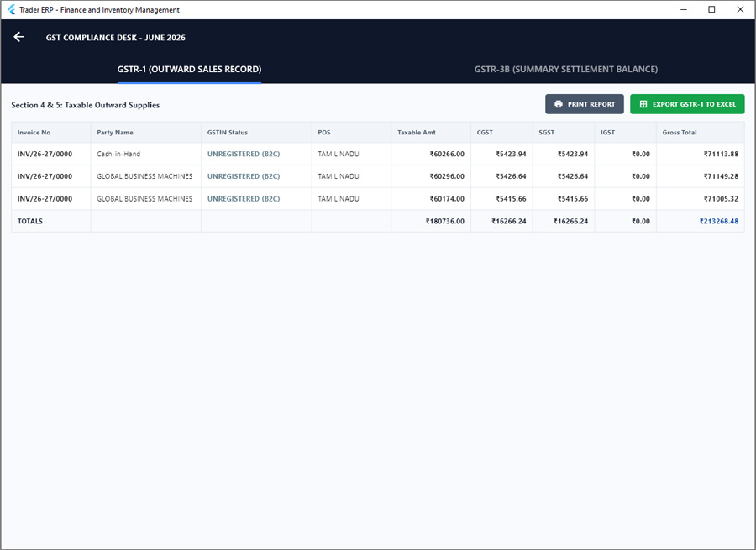
Task: Select CGST value ₹5415.66
Action: [511, 199]
